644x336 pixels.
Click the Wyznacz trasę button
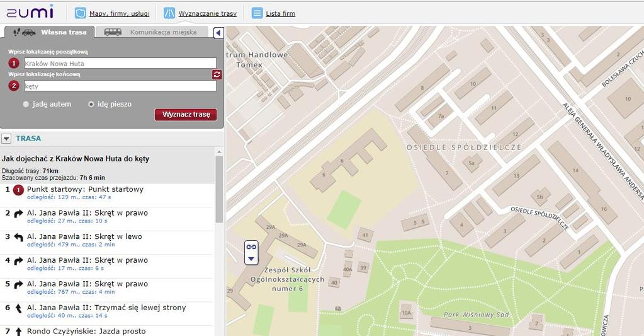[x=186, y=114]
